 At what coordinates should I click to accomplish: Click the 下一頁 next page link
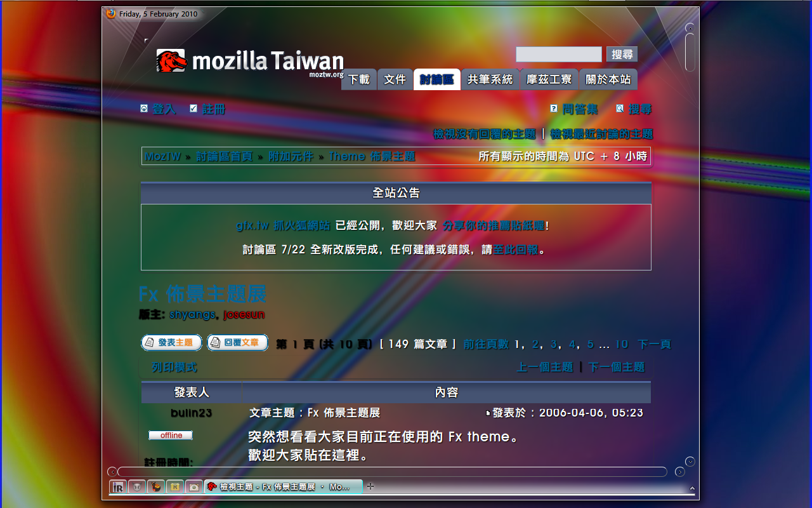click(x=654, y=344)
